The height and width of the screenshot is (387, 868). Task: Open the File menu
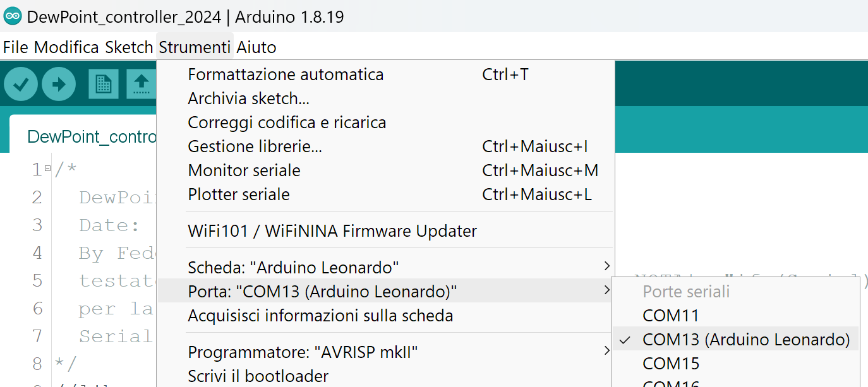[x=16, y=47]
